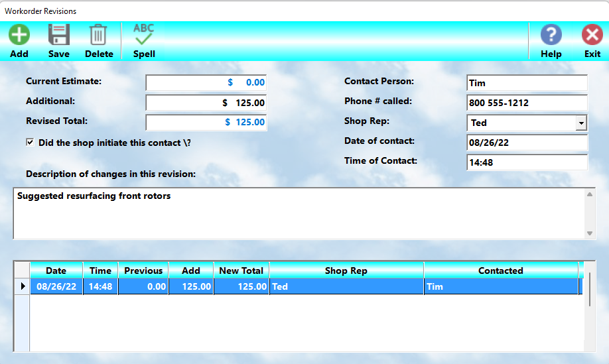Click the Time column header
This screenshot has height=364, width=609.
tap(101, 271)
